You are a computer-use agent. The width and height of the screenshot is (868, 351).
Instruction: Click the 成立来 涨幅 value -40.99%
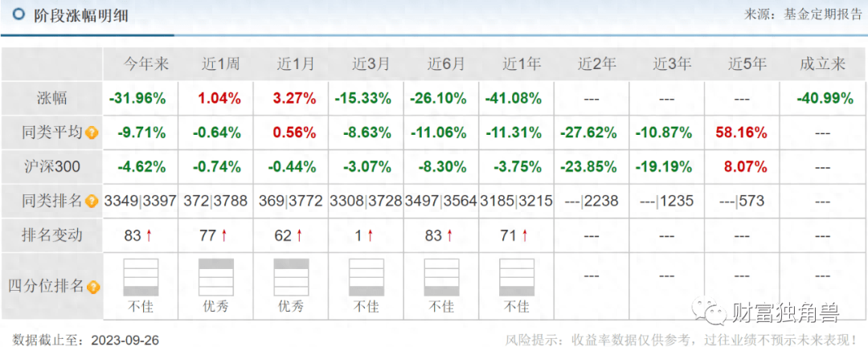point(822,99)
